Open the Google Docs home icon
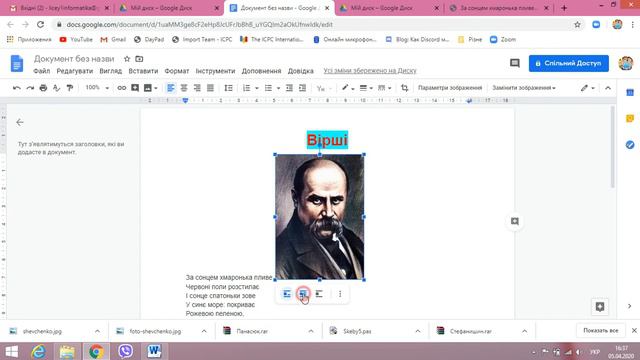 pos(17,64)
